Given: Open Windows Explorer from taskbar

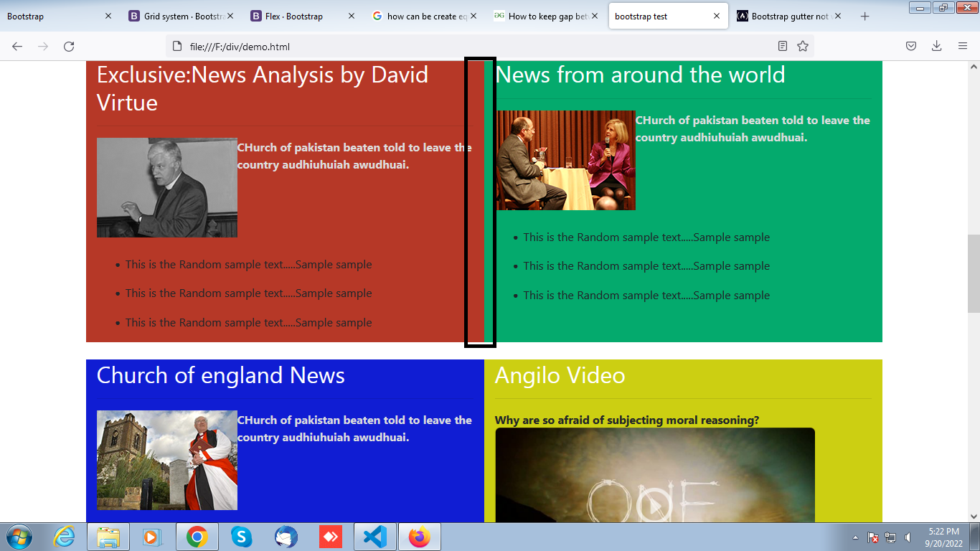Looking at the screenshot, I should 108,537.
